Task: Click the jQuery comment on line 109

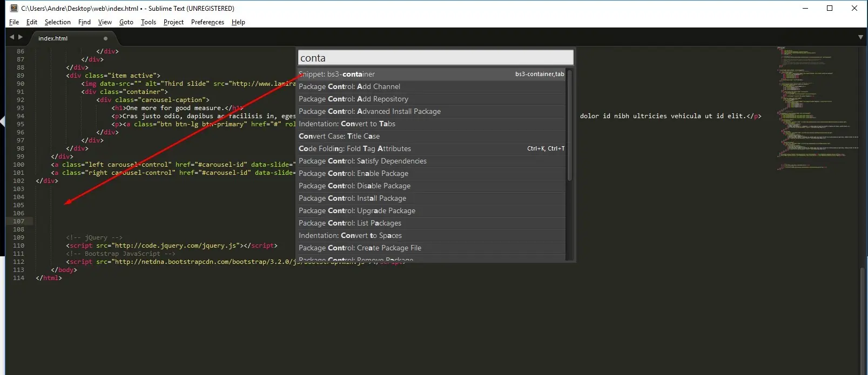Action: (94, 237)
